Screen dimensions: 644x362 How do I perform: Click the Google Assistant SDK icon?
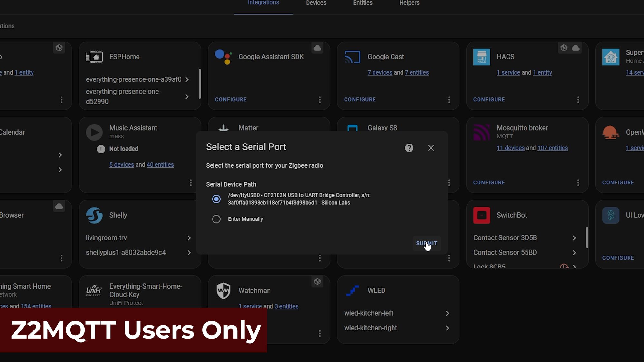pos(223,57)
